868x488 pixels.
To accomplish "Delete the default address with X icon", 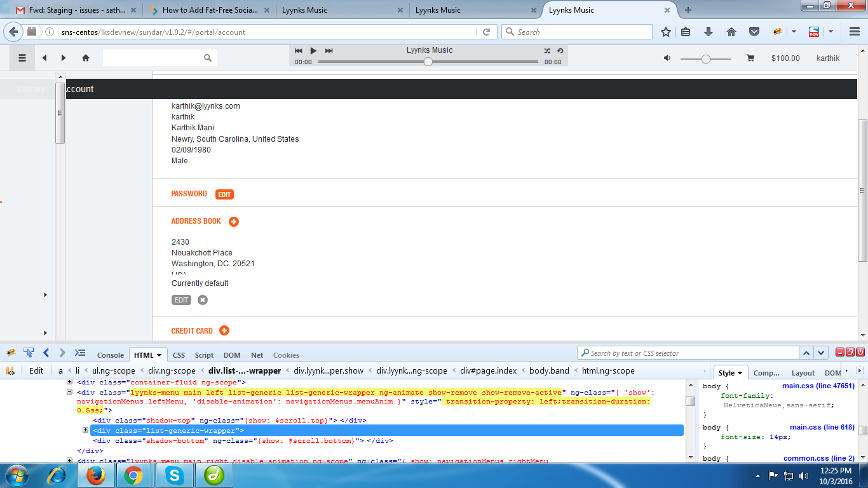I will tap(203, 300).
